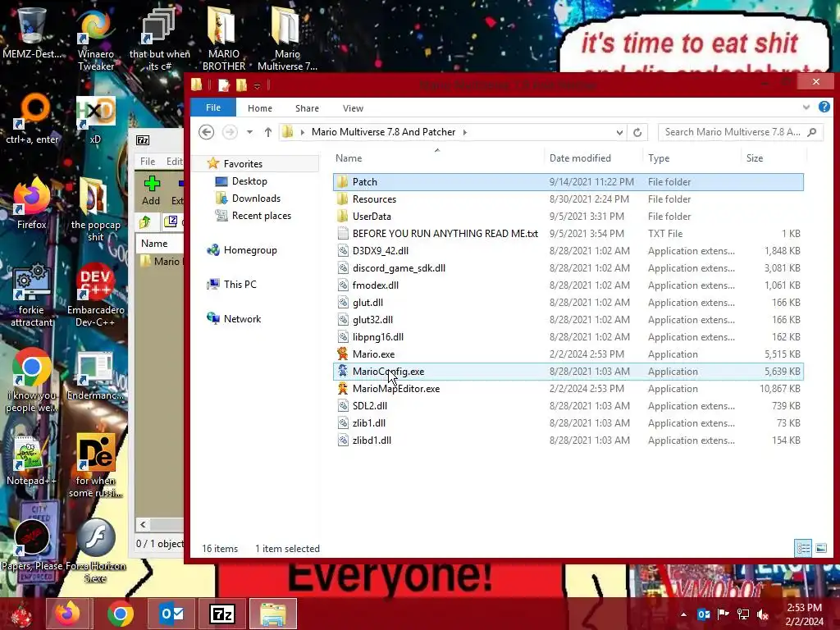This screenshot has width=840, height=630.
Task: Open address bar history dropdown
Action: (x=619, y=132)
